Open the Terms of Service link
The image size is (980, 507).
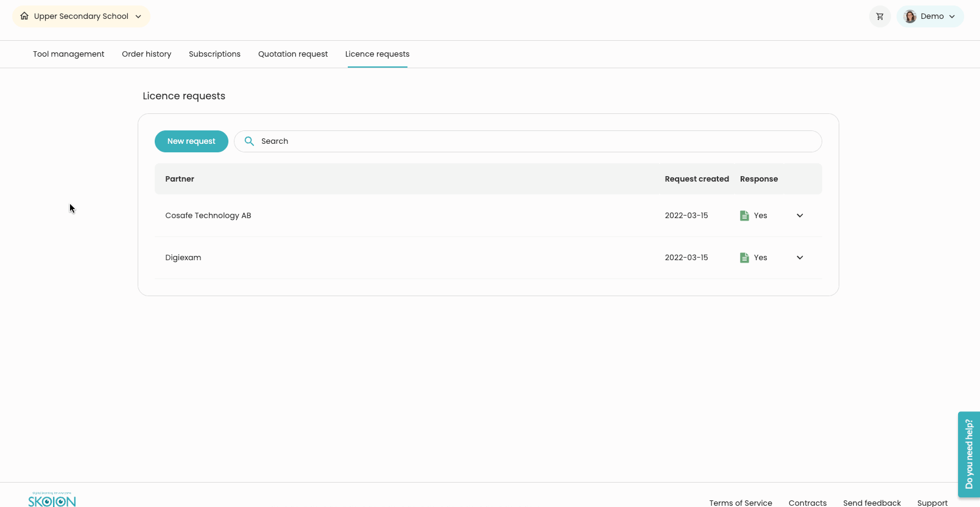tap(741, 502)
